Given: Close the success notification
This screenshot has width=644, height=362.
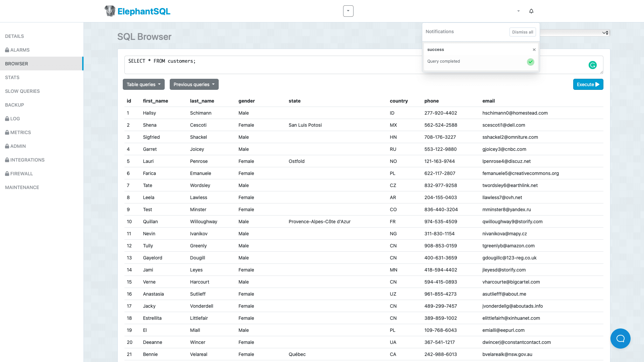Looking at the screenshot, I should coord(534,50).
